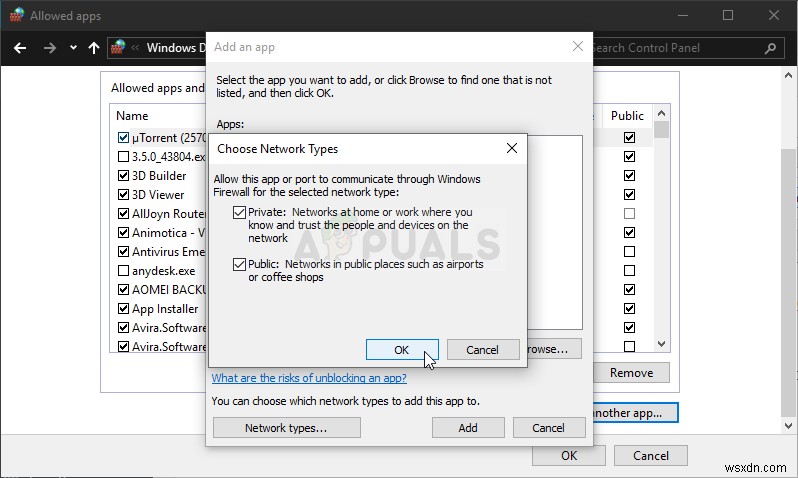Toggle the Animotica checkbox
The image size is (798, 478).
(x=123, y=233)
